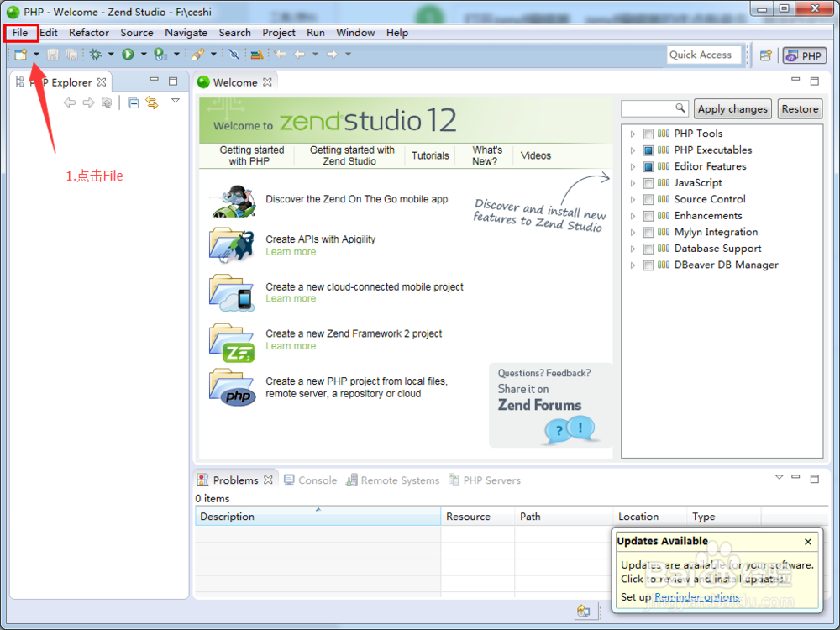Click PHP Explorer back arrow icon
Viewport: 840px width, 630px height.
click(x=69, y=102)
